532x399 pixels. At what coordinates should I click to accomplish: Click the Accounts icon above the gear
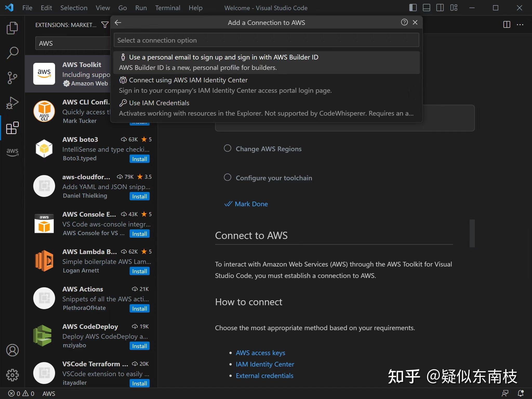[x=12, y=350]
